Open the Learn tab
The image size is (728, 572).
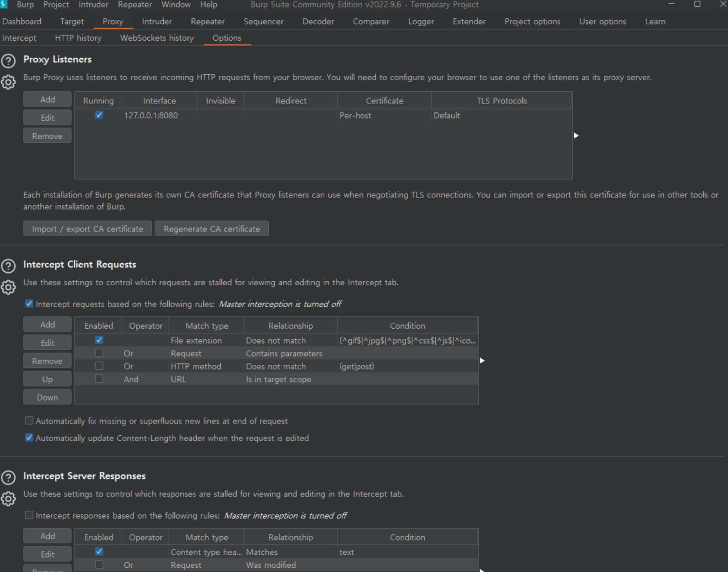click(x=655, y=22)
